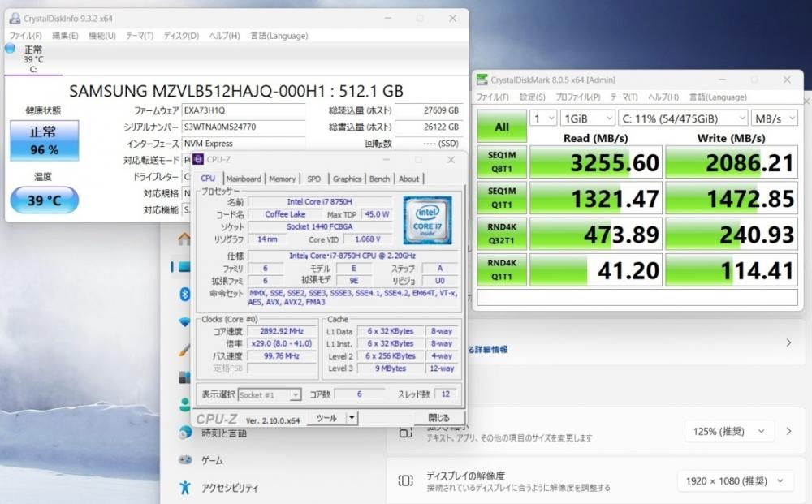Image resolution: width=812 pixels, height=504 pixels.
Task: Open the 詳細情報 link in Settings
Action: click(490, 349)
